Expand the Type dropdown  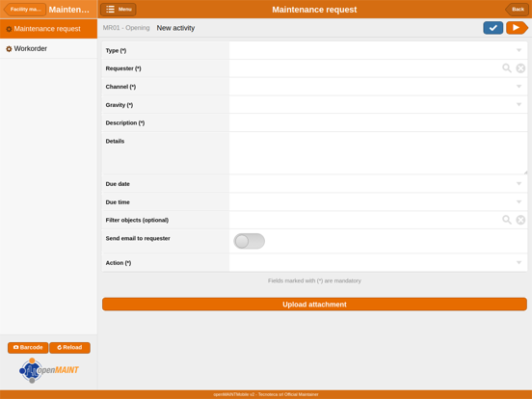pos(519,50)
